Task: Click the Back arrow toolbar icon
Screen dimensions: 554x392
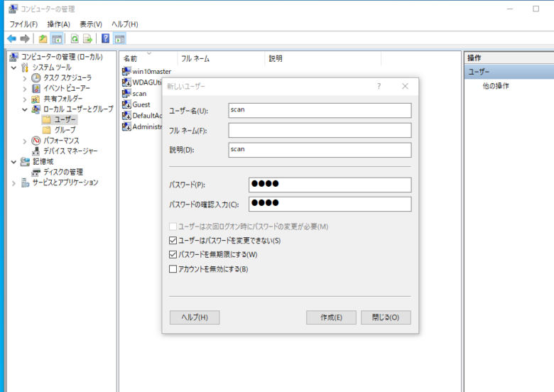Action: (x=11, y=38)
